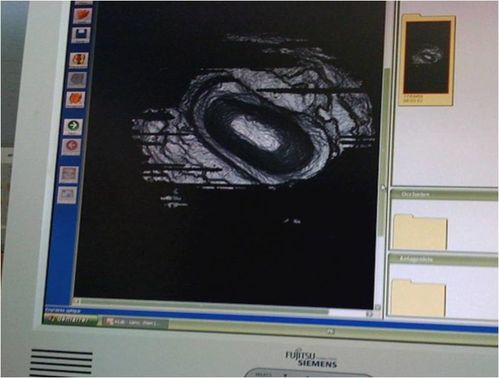499x378 pixels.
Task: Click the second-to-last sidebar icon
Action: [x=69, y=174]
